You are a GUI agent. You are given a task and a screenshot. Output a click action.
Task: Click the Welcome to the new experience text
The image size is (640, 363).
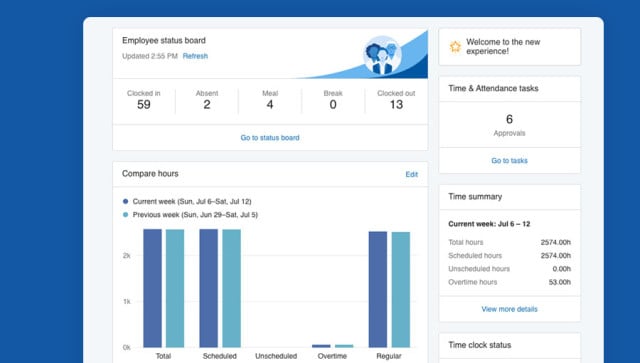click(x=503, y=47)
